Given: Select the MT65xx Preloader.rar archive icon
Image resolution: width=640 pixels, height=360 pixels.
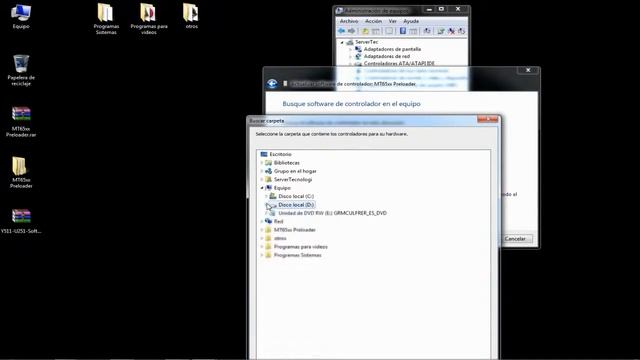Looking at the screenshot, I should (21, 121).
